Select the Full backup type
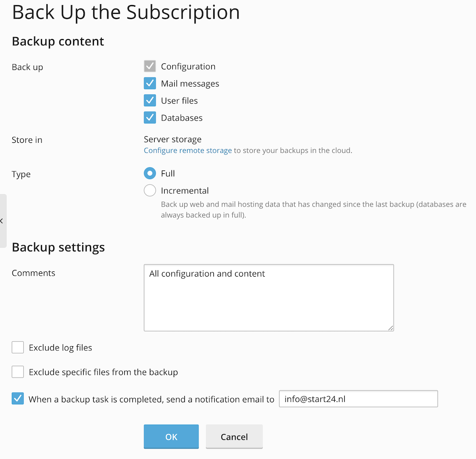The height and width of the screenshot is (459, 476). [150, 173]
